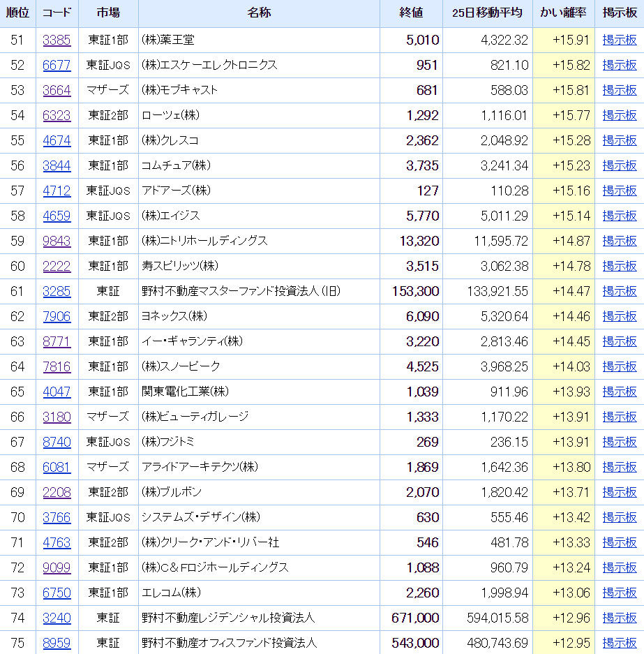Open stock code 4047 link

point(57,392)
